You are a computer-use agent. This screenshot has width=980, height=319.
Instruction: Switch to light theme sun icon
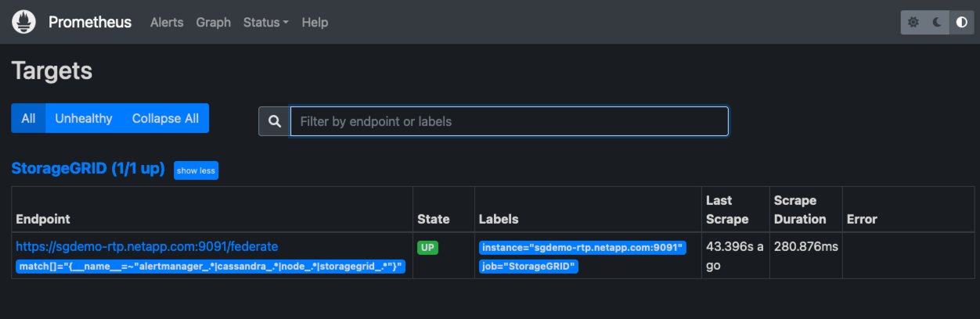913,23
